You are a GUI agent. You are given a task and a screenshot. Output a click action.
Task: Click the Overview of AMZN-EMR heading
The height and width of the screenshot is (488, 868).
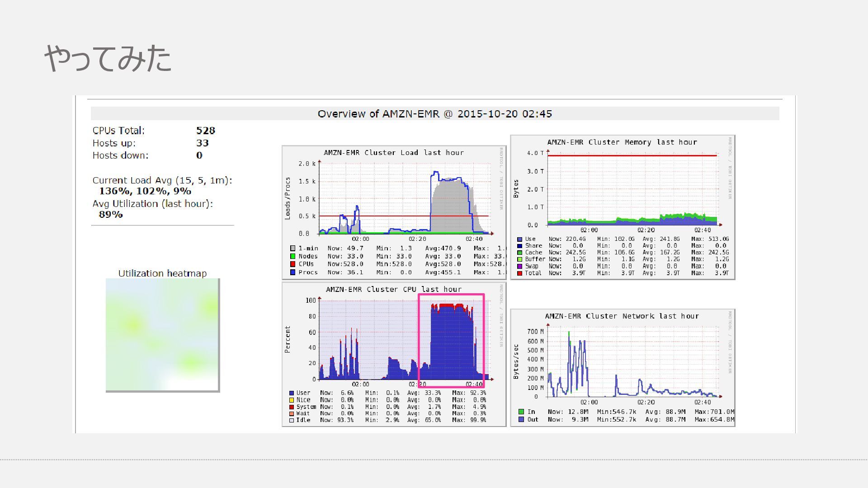(434, 114)
